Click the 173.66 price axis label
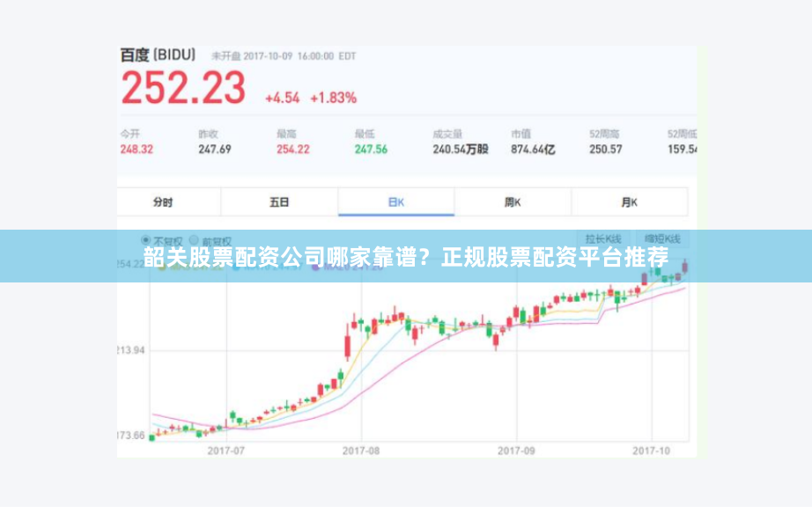 coord(131,436)
